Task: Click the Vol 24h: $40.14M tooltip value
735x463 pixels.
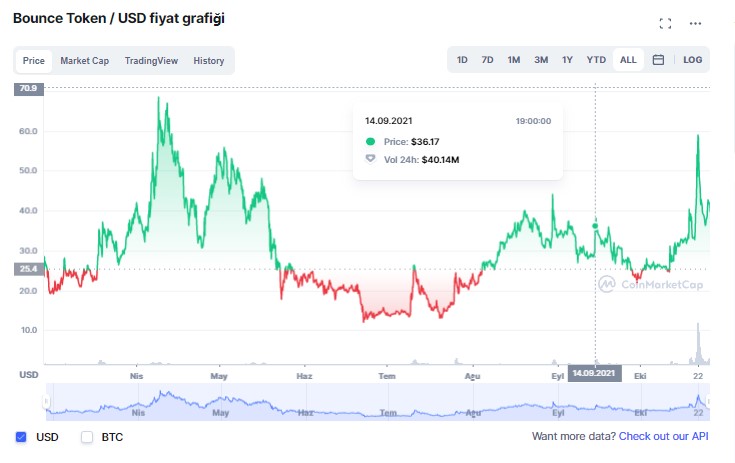Action: [x=440, y=160]
